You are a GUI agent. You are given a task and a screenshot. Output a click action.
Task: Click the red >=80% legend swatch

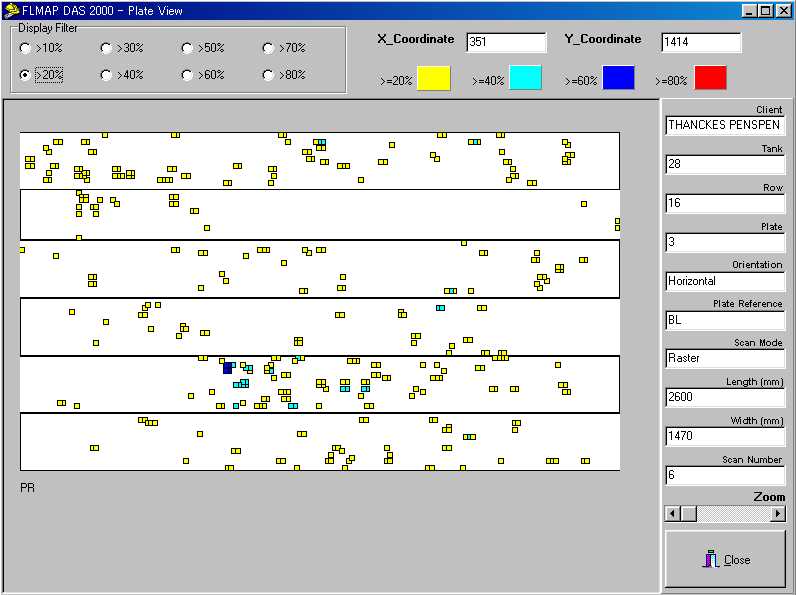pyautogui.click(x=710, y=78)
